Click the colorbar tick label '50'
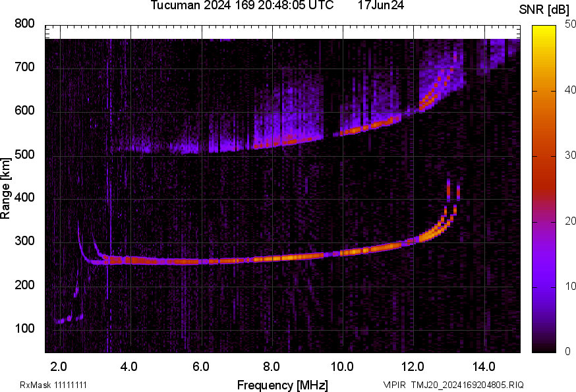Screen dimensions: 576x392 click(570, 24)
